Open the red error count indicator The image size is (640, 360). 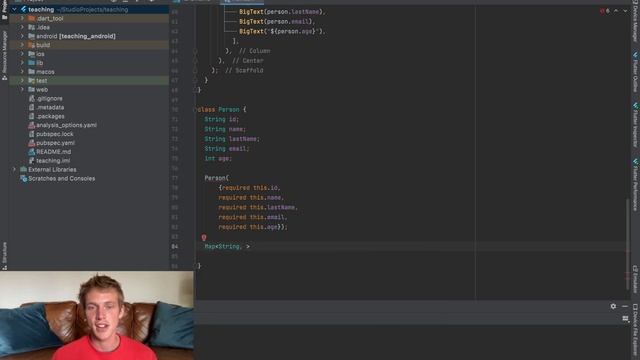(604, 11)
